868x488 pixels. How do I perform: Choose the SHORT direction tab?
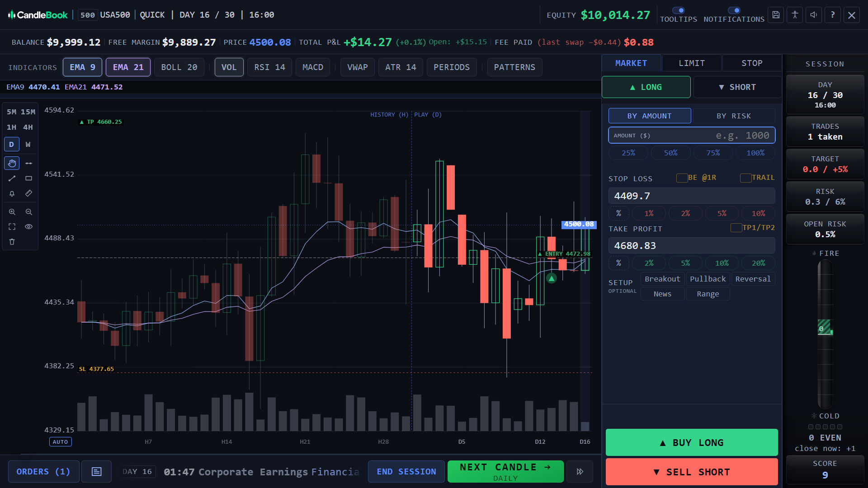(737, 87)
